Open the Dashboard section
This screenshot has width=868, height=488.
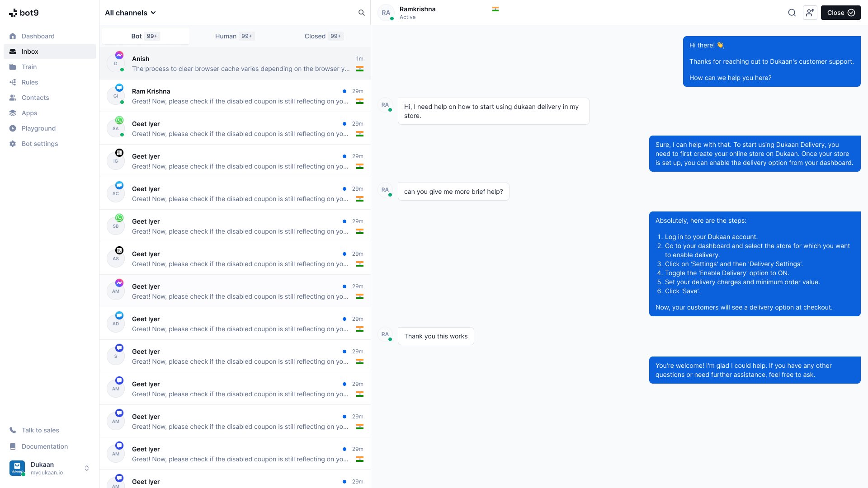(x=38, y=36)
